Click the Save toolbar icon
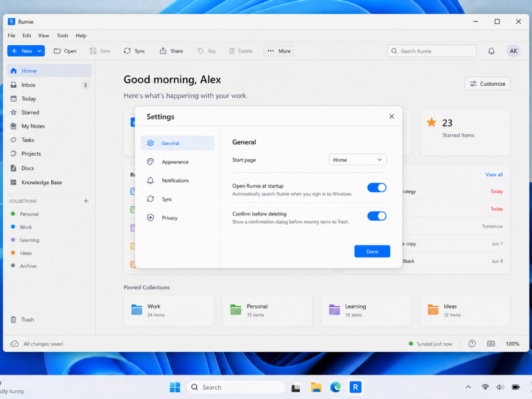The width and height of the screenshot is (532, 399). (x=93, y=51)
